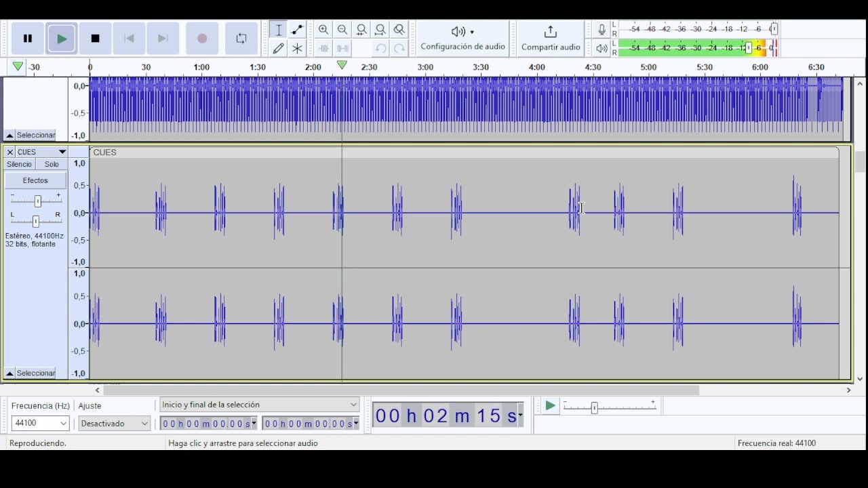
Task: Click the selection start time field
Action: pyautogui.click(x=205, y=424)
